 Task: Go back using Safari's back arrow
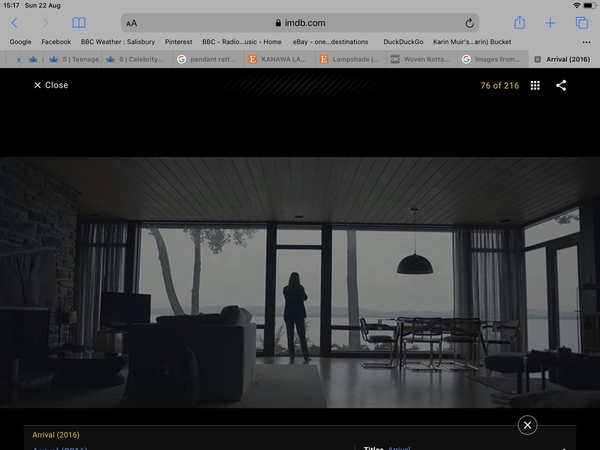tap(14, 23)
